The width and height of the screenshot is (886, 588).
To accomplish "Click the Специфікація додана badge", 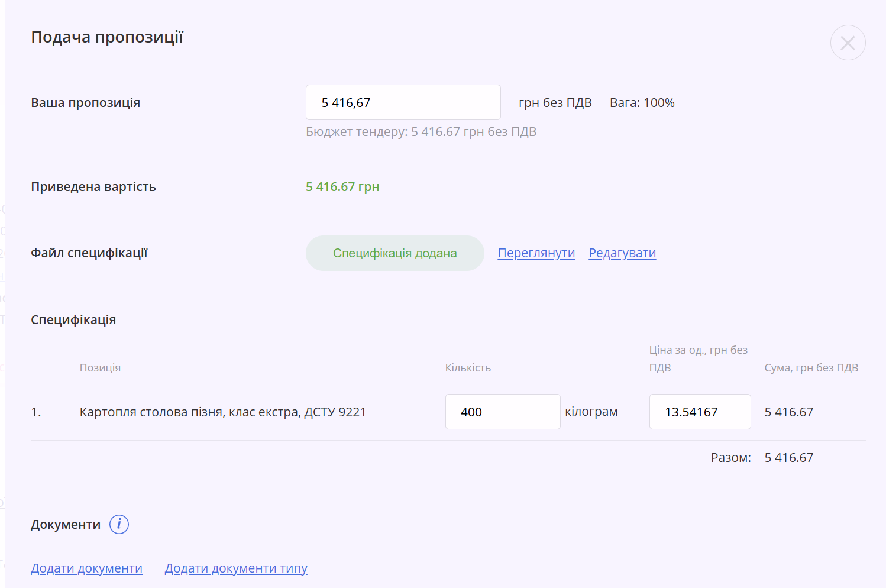I will 395,253.
